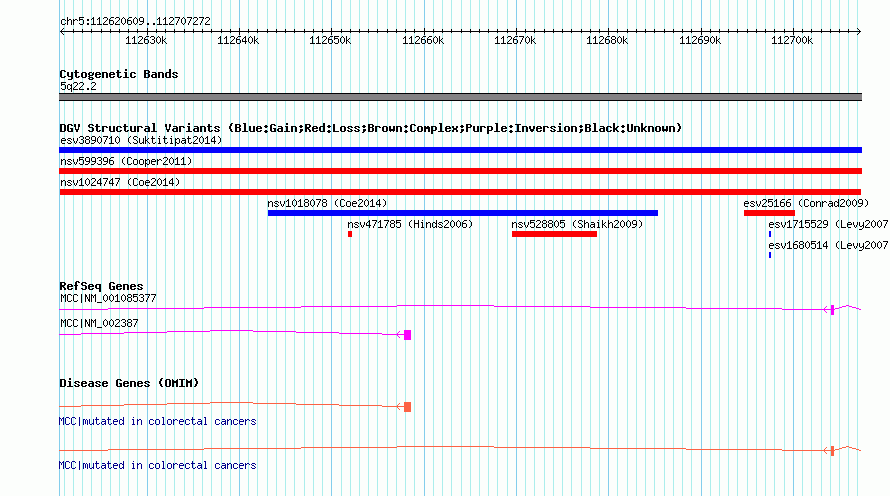Click the chr5:112620609..112707272 coordinate label
Image resolution: width=890 pixels, height=496 pixels.
click(135, 21)
